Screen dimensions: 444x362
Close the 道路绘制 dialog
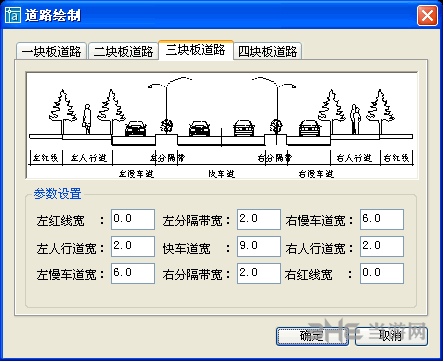tap(427, 15)
